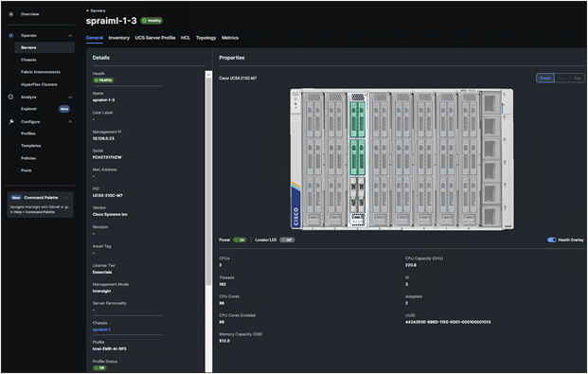Open Overview in the sidebar
Viewport: 588px width, 374px height.
point(29,14)
